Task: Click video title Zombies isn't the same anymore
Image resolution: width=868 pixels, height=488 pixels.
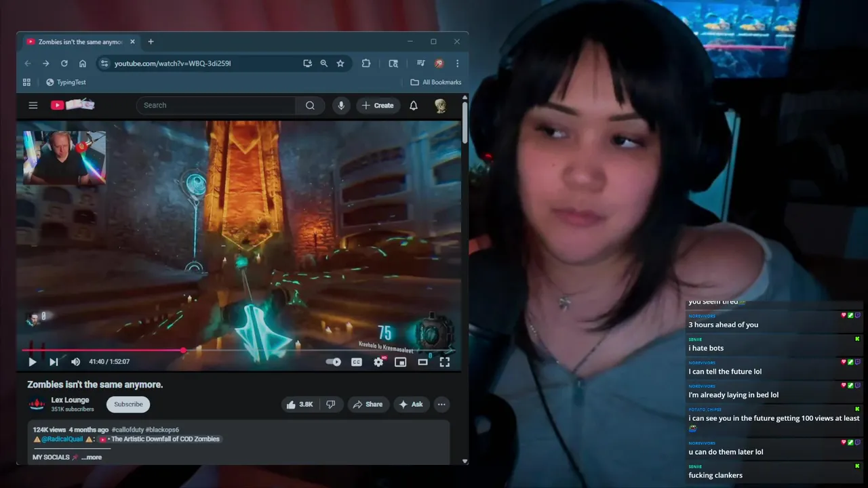Action: [95, 384]
